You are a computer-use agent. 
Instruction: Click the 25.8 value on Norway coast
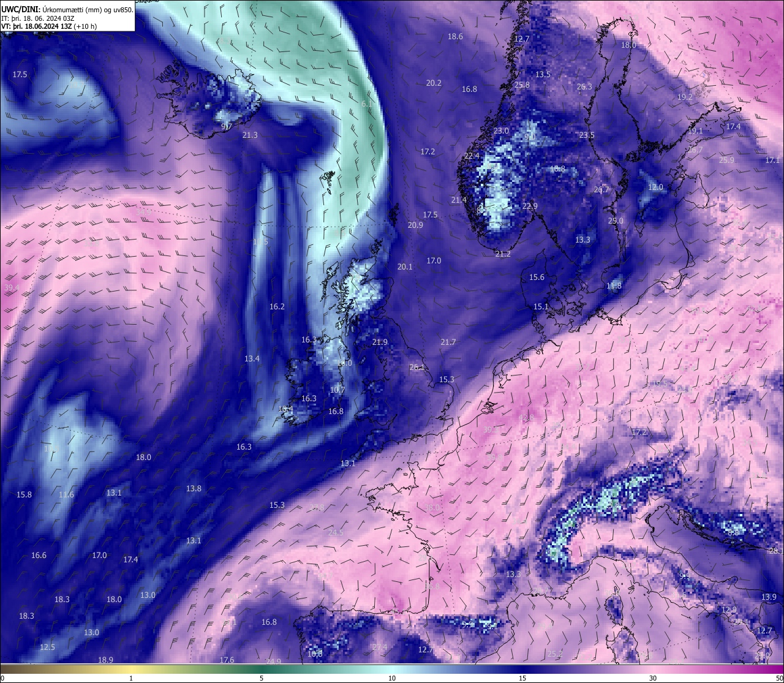pyautogui.click(x=522, y=85)
